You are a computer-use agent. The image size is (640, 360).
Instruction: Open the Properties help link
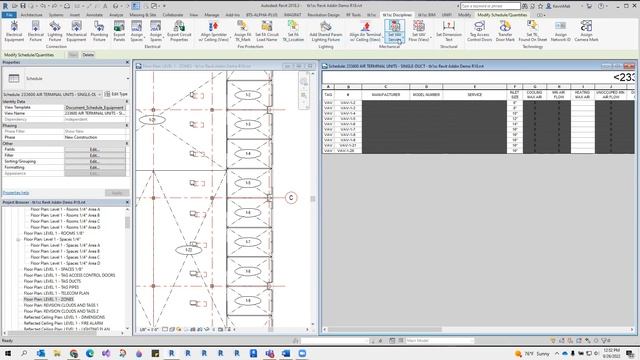tap(16, 193)
